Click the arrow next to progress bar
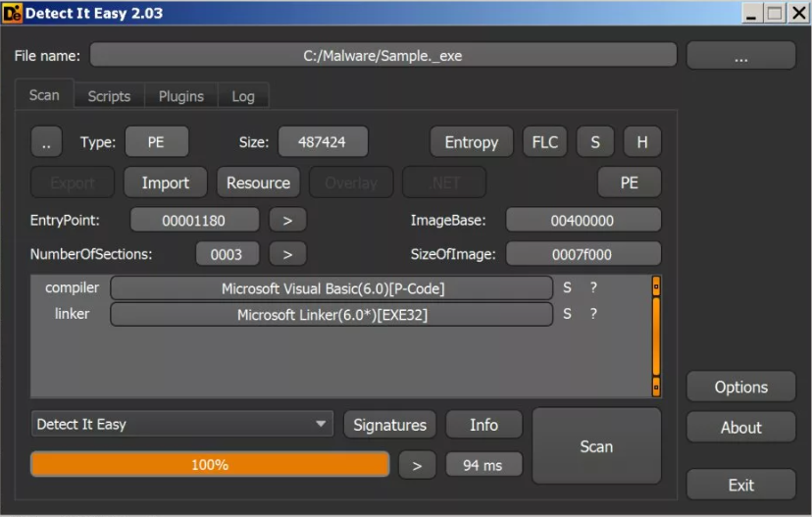The width and height of the screenshot is (812, 517). [x=418, y=465]
